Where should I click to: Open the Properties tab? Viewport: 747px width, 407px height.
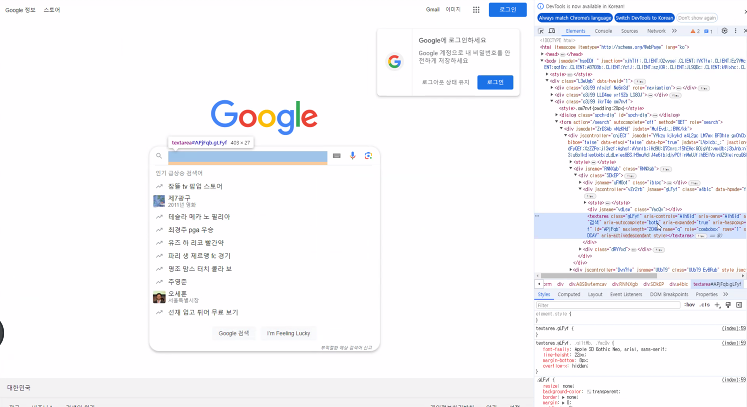click(x=707, y=295)
